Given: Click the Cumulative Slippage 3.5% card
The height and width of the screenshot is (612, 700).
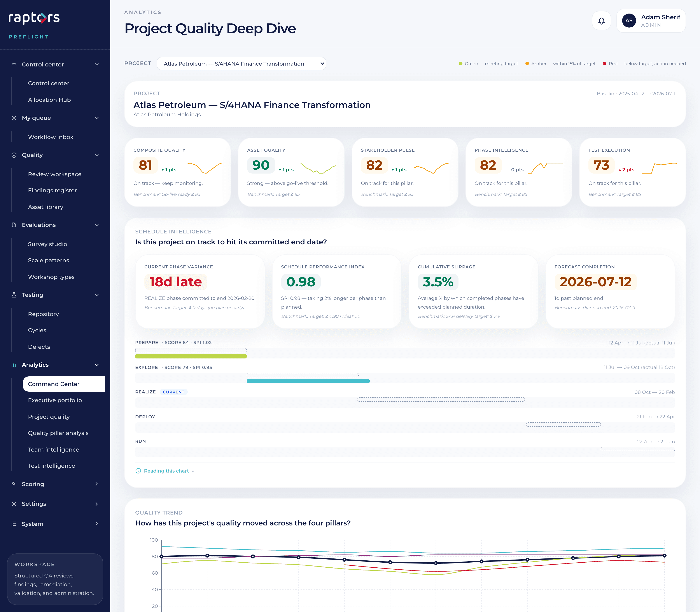Looking at the screenshot, I should 473,292.
